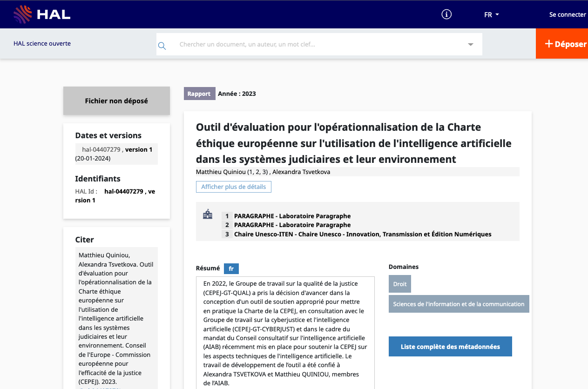Open the search options dropdown arrow

click(470, 45)
